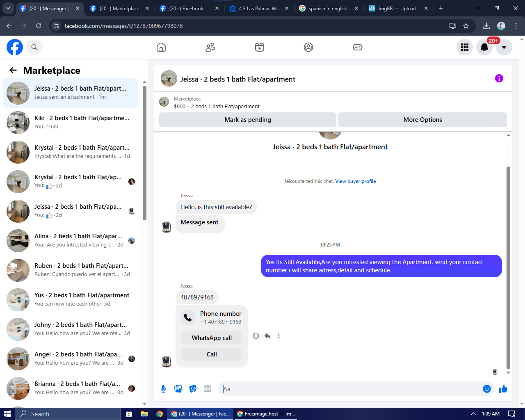This screenshot has width=525, height=420.
Task: Open Krystal chat about requirements
Action: 71,152
